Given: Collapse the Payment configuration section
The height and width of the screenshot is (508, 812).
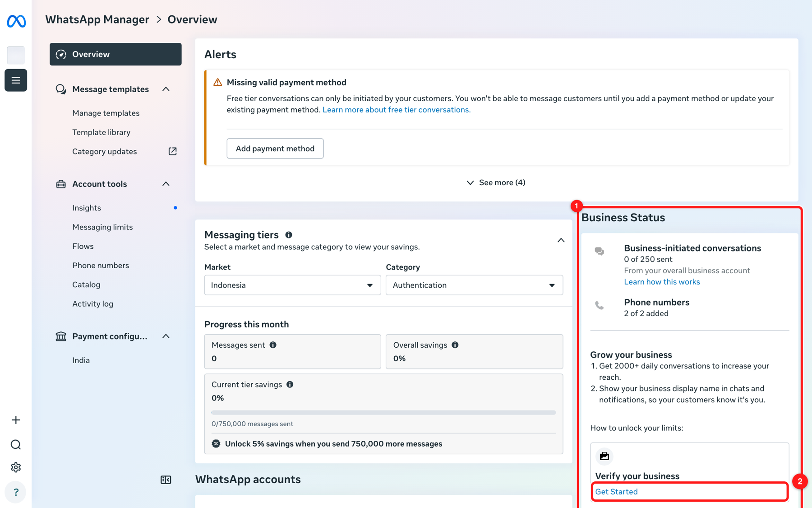Looking at the screenshot, I should (166, 336).
